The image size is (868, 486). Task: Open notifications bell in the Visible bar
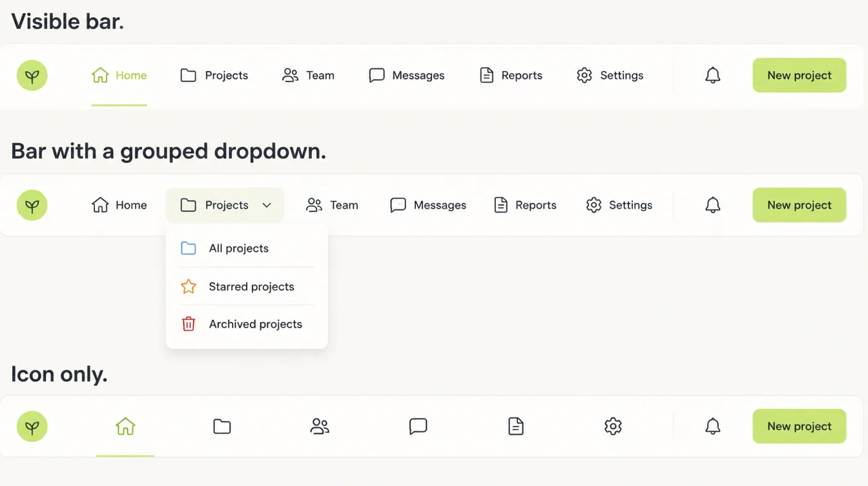pyautogui.click(x=712, y=76)
